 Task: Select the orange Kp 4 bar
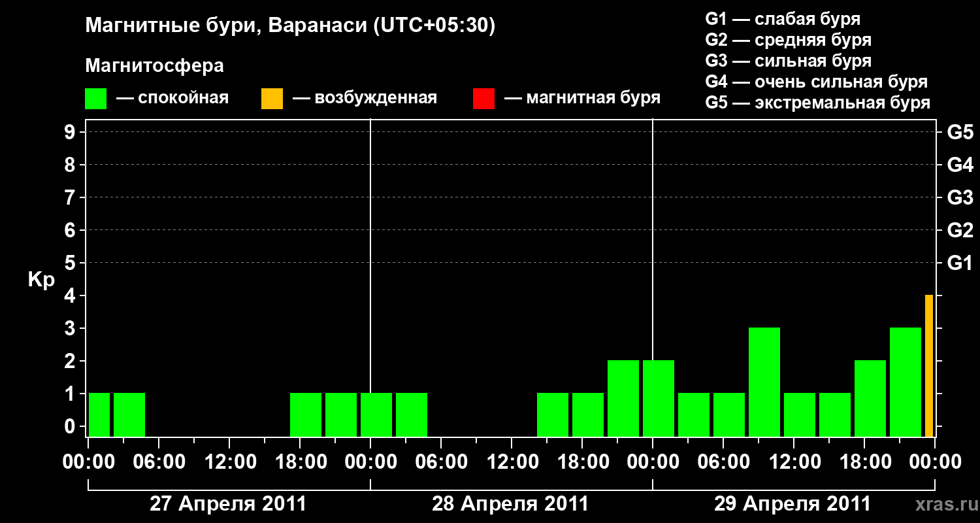coord(929,366)
